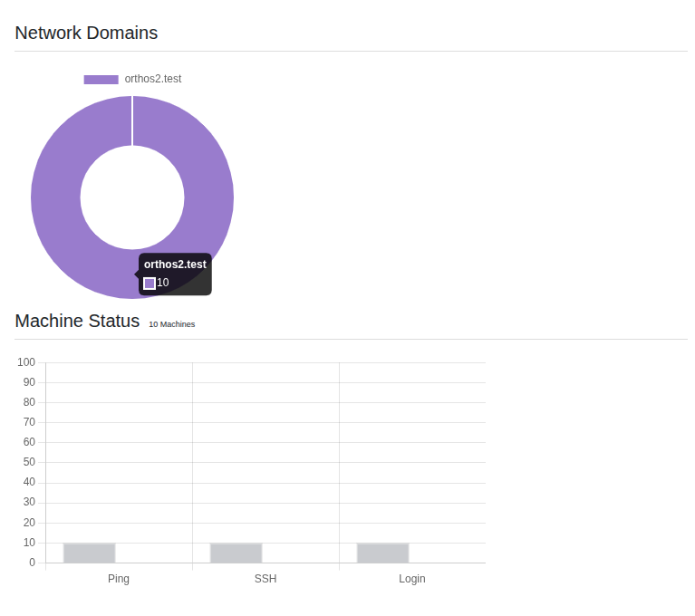Click the 'SSH' axis label
The width and height of the screenshot is (695, 616).
click(265, 578)
